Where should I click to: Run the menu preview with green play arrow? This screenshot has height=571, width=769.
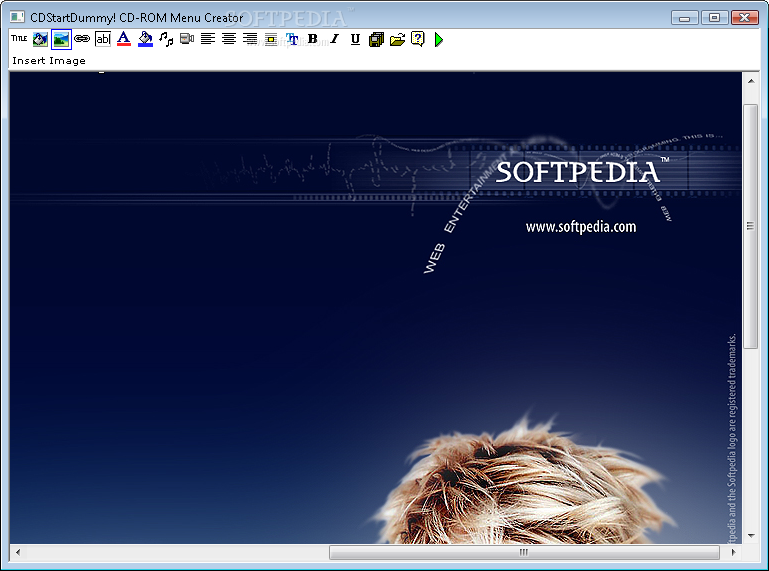coord(439,39)
